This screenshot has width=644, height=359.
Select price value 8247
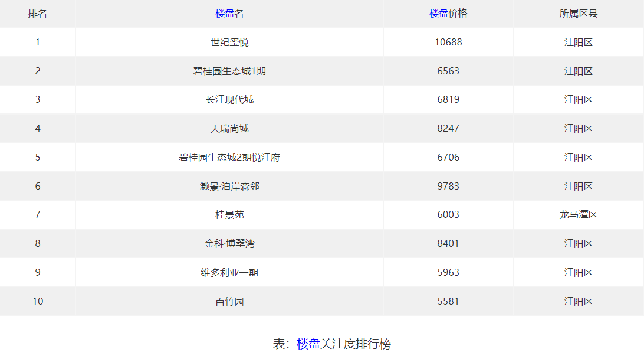click(x=448, y=128)
